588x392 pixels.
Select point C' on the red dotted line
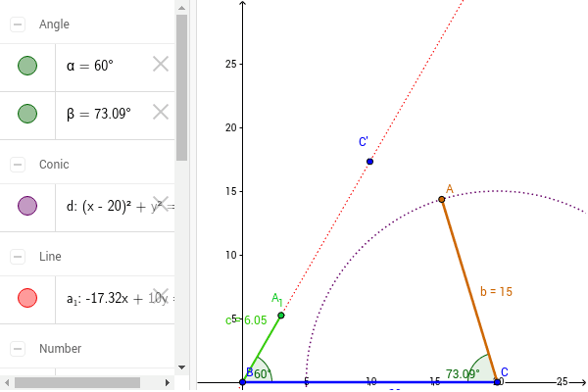[x=369, y=162]
